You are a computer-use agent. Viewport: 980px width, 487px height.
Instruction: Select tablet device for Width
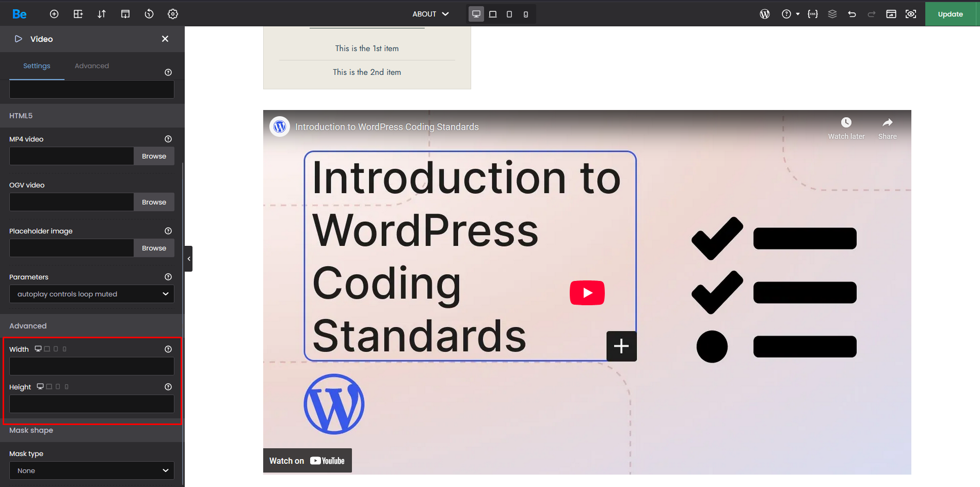pyautogui.click(x=56, y=349)
